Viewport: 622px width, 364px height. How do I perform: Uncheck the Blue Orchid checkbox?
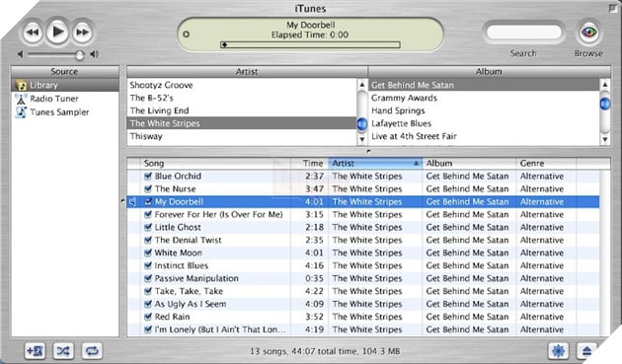(148, 176)
